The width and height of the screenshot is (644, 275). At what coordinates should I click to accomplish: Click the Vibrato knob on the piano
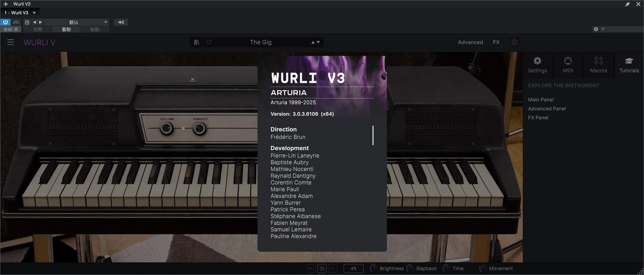(x=200, y=128)
